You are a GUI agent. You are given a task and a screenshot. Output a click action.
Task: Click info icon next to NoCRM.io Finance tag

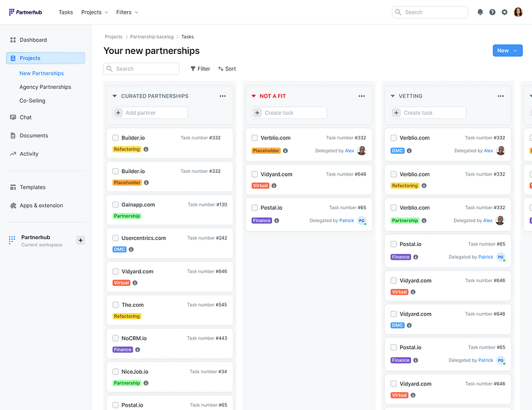137,350
